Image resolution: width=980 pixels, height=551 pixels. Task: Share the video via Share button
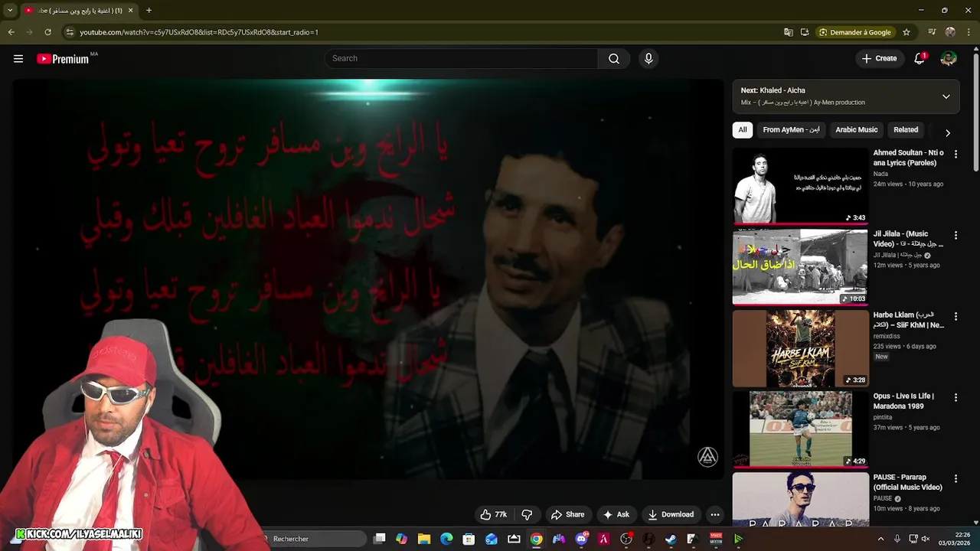pos(567,515)
